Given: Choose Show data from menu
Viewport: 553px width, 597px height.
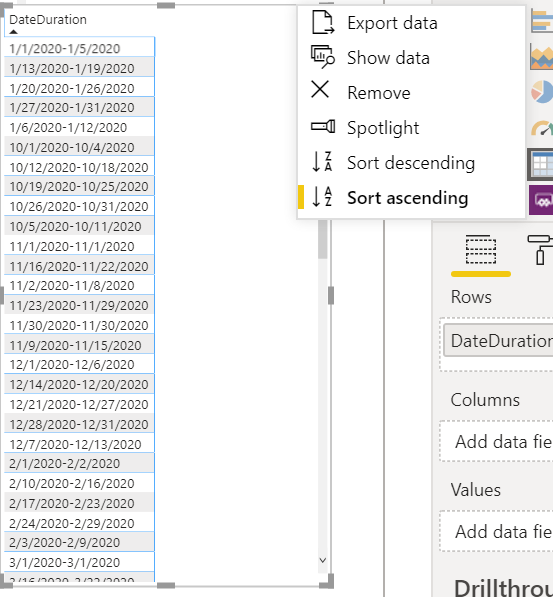Looking at the screenshot, I should coord(411,58).
